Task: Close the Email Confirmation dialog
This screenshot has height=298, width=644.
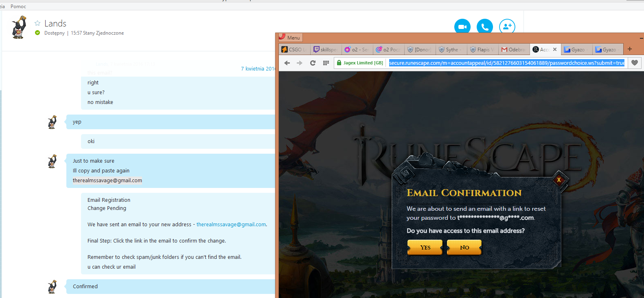Action: [x=559, y=180]
